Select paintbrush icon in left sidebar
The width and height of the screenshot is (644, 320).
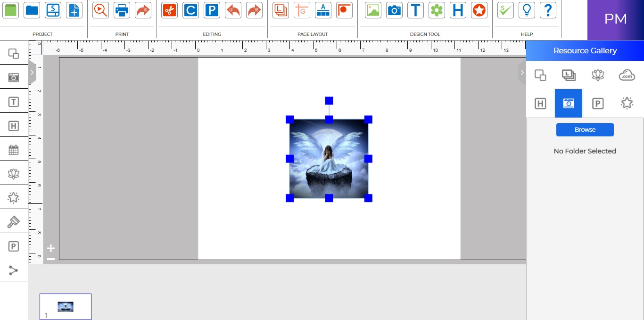pos(14,222)
